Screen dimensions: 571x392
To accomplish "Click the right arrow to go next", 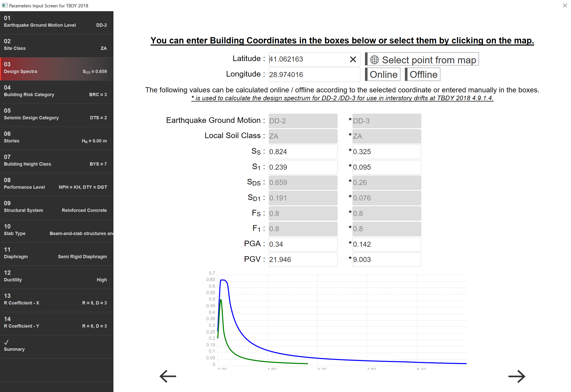I will point(517,376).
